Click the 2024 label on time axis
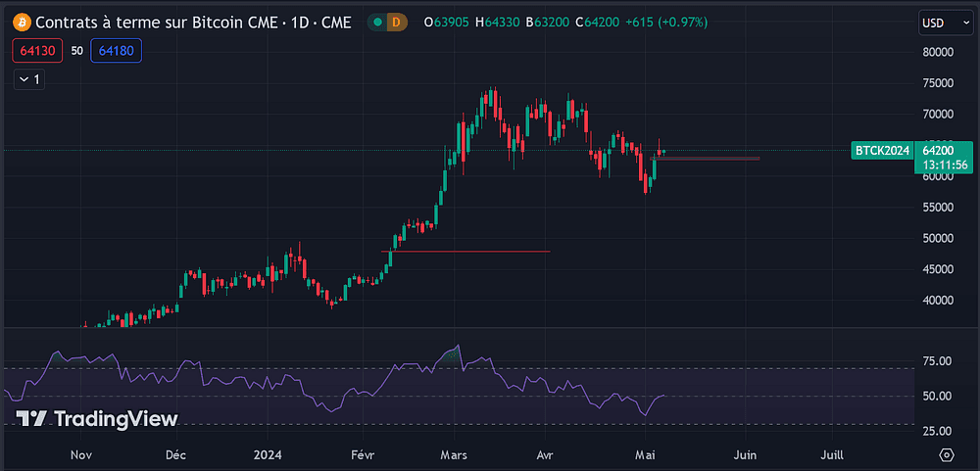This screenshot has height=471, width=980. (x=267, y=454)
